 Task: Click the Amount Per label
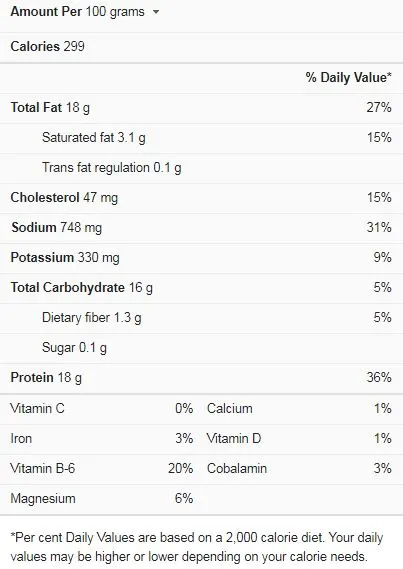click(x=46, y=12)
